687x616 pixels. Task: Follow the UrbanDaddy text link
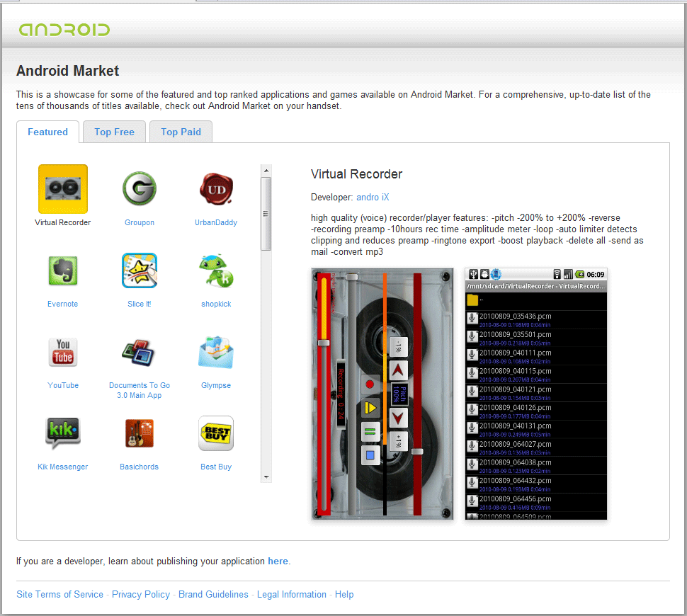click(x=216, y=222)
